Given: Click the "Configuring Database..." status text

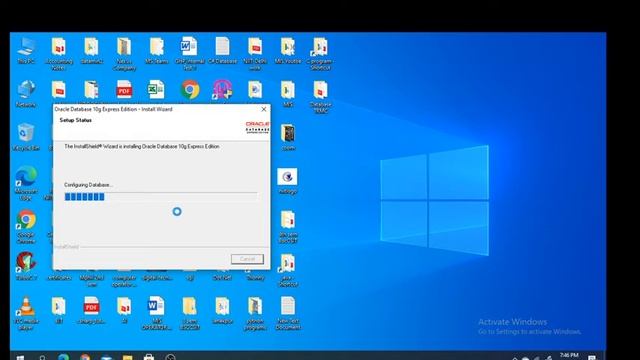Looking at the screenshot, I should click(x=88, y=184).
